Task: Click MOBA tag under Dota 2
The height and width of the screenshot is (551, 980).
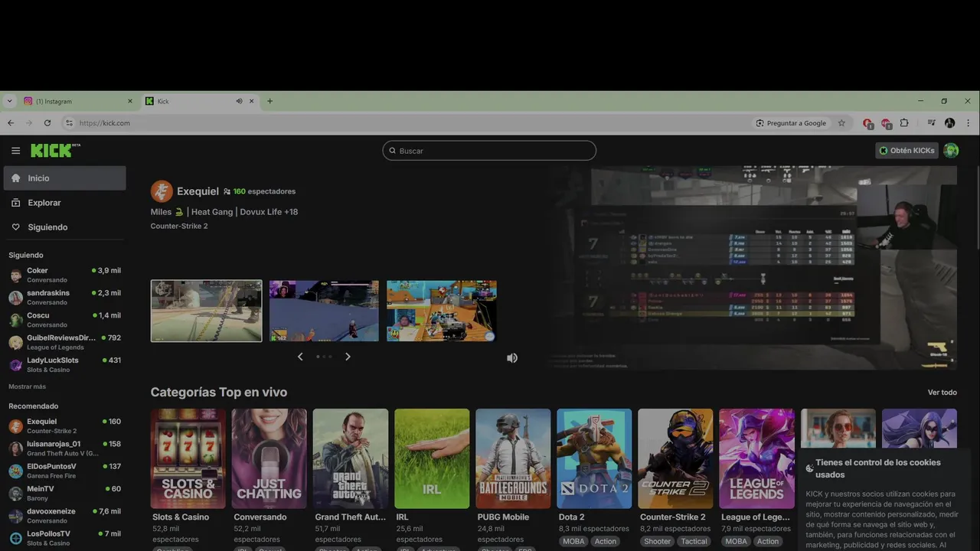Action: click(x=573, y=541)
